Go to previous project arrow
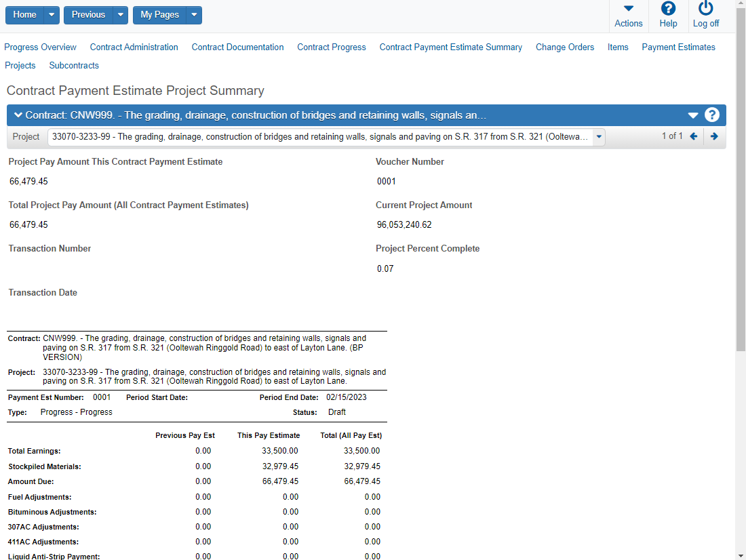Viewport: 746px width, 560px height. pos(694,136)
